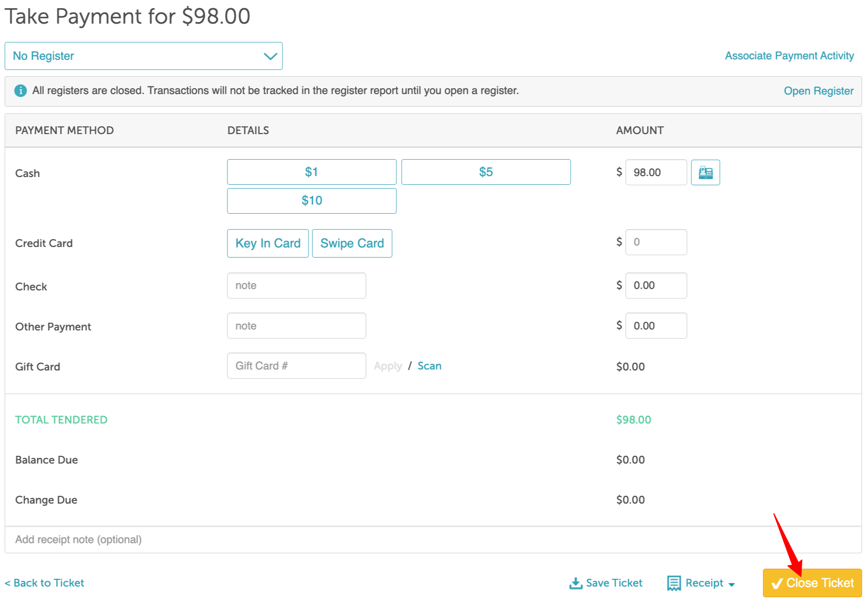This screenshot has width=868, height=602.
Task: Add $1 cash tendered
Action: [312, 172]
